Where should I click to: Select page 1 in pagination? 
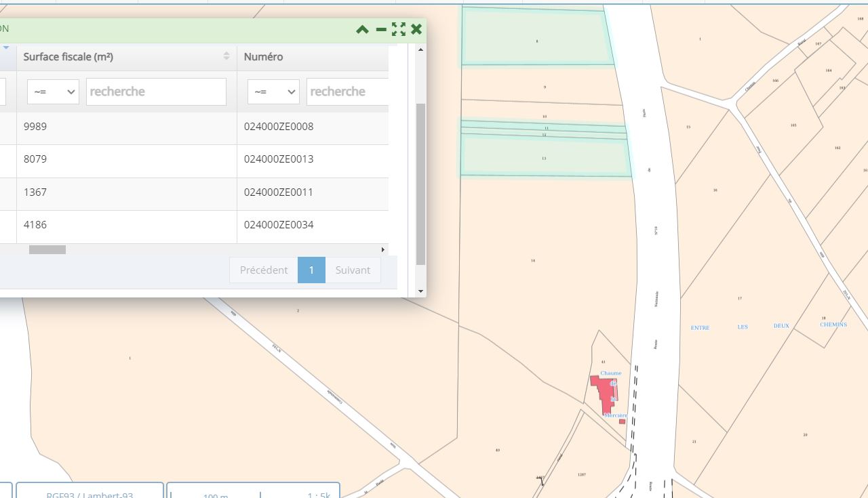click(311, 270)
